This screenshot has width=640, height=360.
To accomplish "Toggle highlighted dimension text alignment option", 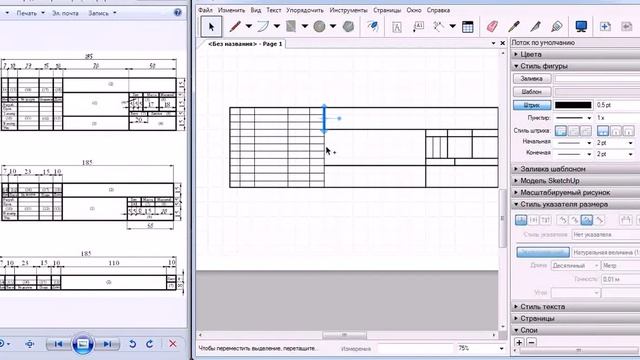I will [x=587, y=220].
